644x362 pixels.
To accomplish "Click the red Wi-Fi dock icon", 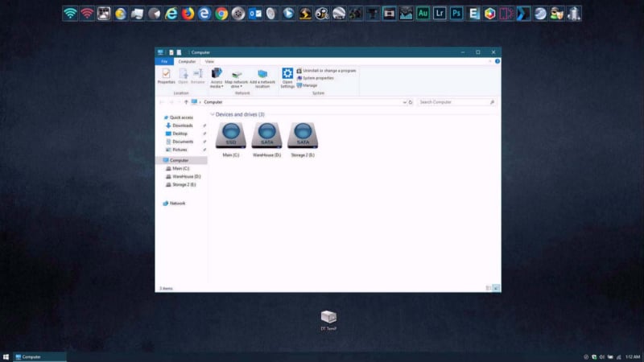I will click(x=87, y=14).
